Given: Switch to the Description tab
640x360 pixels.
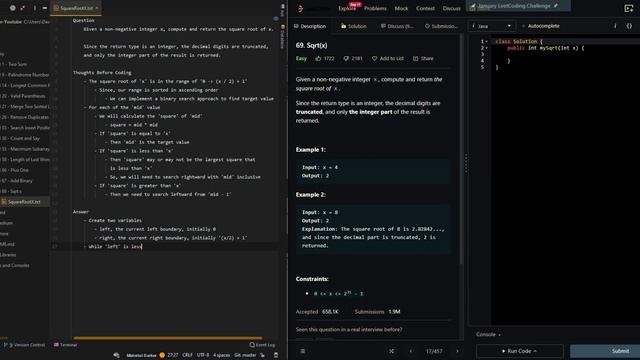Looking at the screenshot, I should pyautogui.click(x=310, y=26).
